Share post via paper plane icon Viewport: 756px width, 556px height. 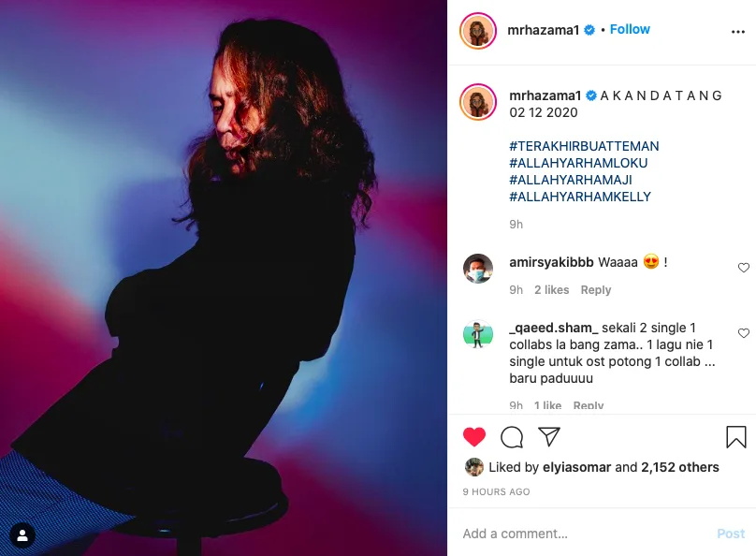pyautogui.click(x=549, y=437)
